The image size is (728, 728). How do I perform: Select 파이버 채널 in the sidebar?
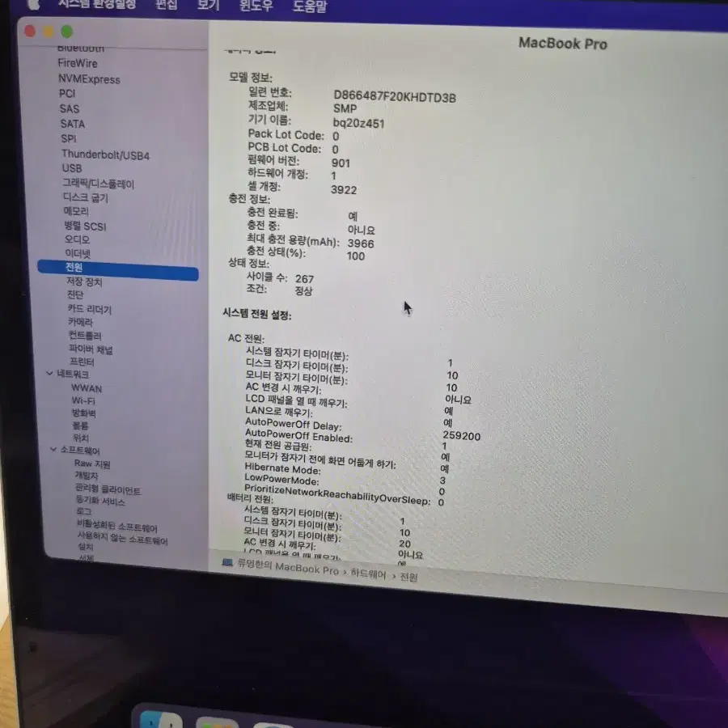[91, 349]
